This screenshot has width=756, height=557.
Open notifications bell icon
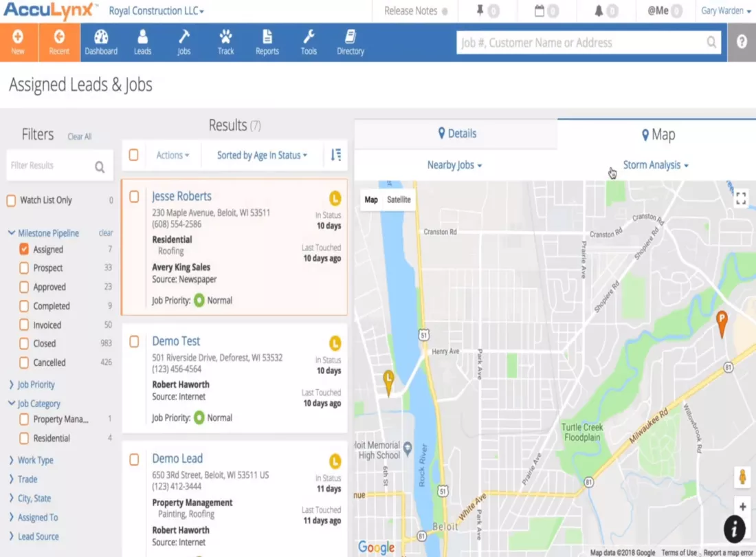point(599,10)
